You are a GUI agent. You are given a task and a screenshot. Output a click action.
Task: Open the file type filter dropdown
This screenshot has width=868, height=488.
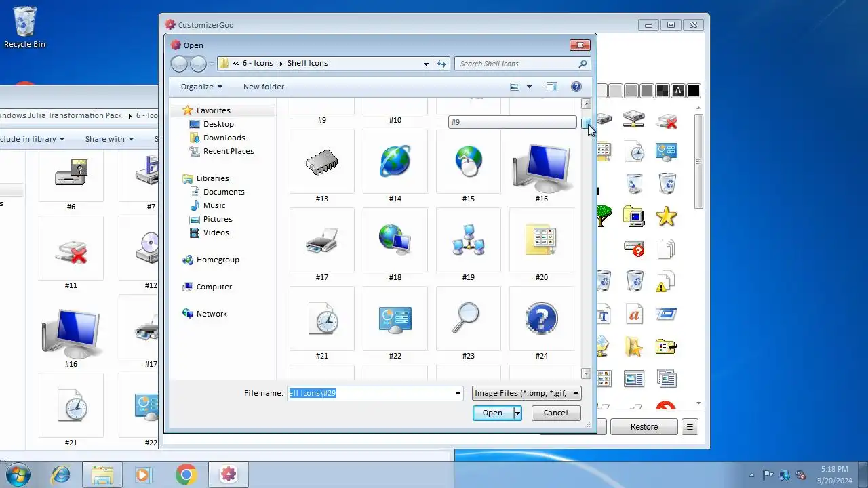tap(526, 393)
